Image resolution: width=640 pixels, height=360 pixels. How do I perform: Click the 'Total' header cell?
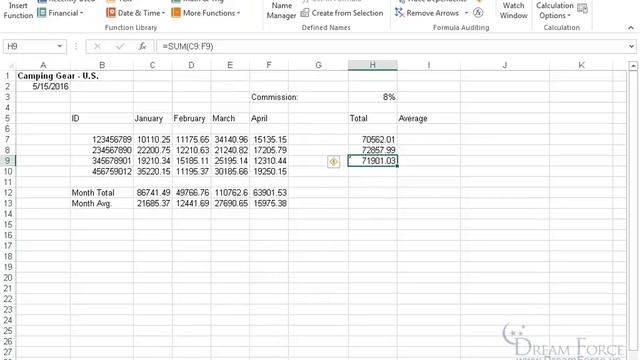tap(372, 118)
